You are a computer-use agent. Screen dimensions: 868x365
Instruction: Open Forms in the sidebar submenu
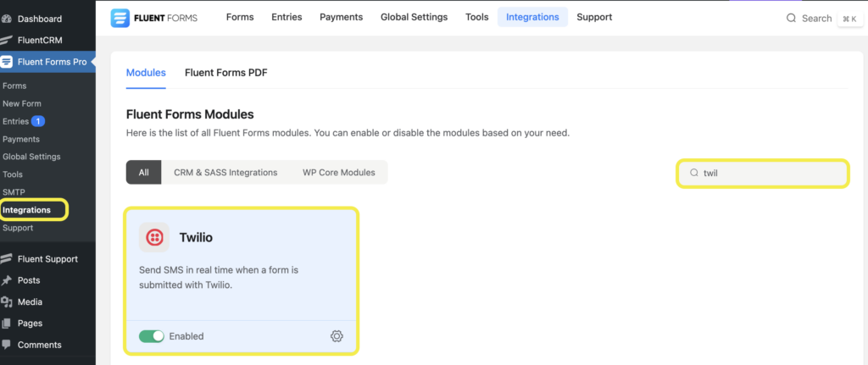[14, 86]
